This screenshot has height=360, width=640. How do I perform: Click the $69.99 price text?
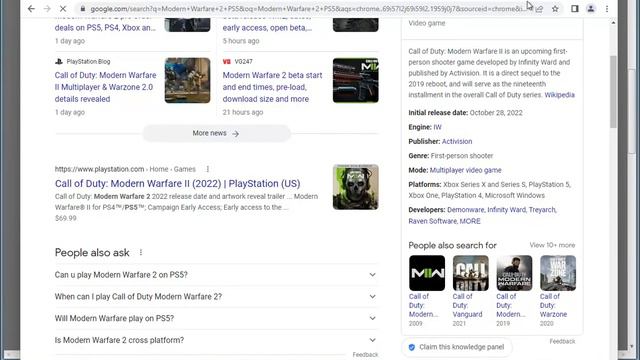(x=66, y=218)
